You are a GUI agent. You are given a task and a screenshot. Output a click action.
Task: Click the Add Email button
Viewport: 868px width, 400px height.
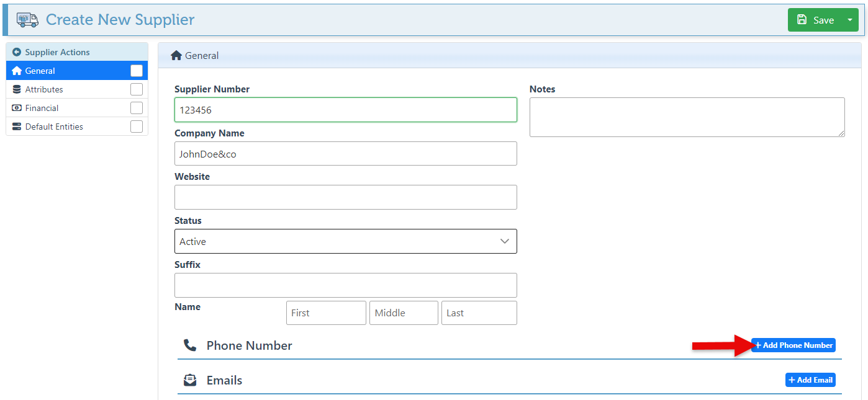coord(810,380)
